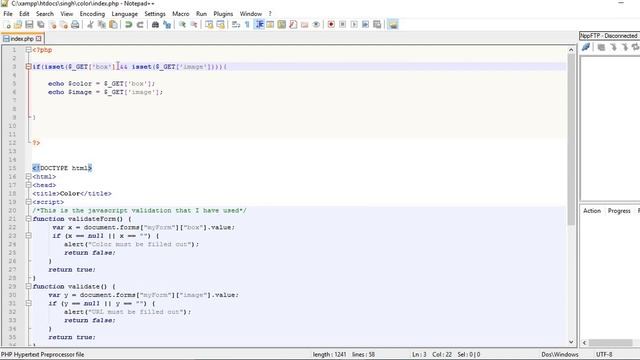Image resolution: width=640 pixels, height=360 pixels.
Task: Run macro multiple times icon
Action: point(365,24)
